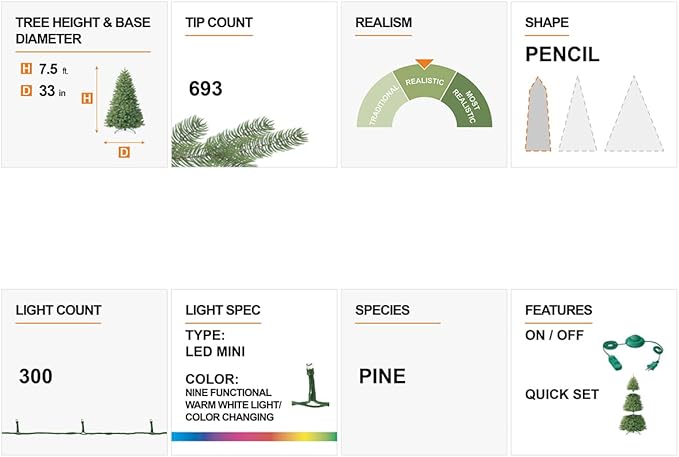Select the middle slim tree shape
This screenshot has width=679, height=457.
click(576, 115)
